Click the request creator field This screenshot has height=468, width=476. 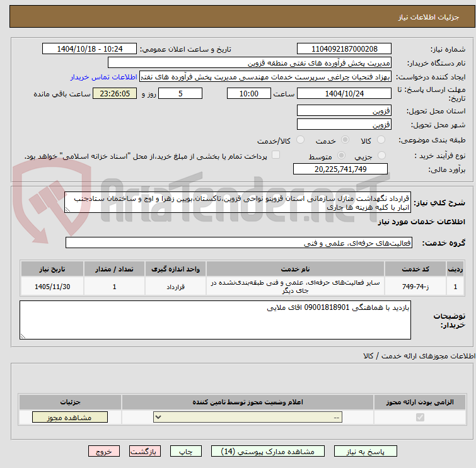[265, 77]
